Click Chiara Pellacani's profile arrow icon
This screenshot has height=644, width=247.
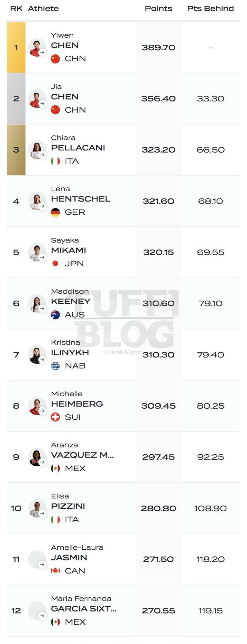tap(42, 155)
